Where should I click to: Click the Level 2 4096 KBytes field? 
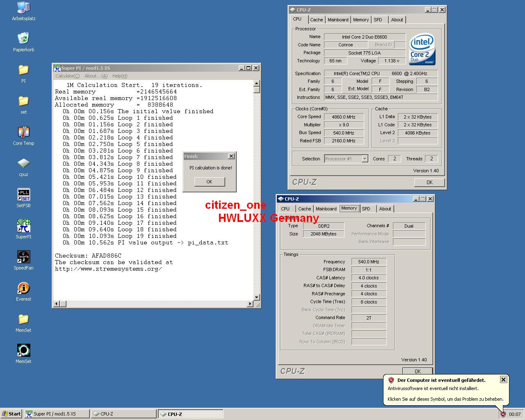(x=418, y=133)
